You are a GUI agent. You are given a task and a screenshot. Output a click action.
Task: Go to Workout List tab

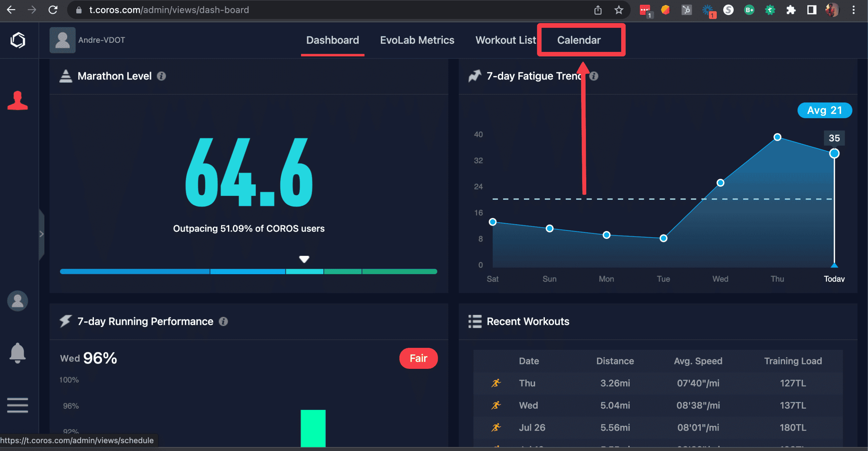506,40
